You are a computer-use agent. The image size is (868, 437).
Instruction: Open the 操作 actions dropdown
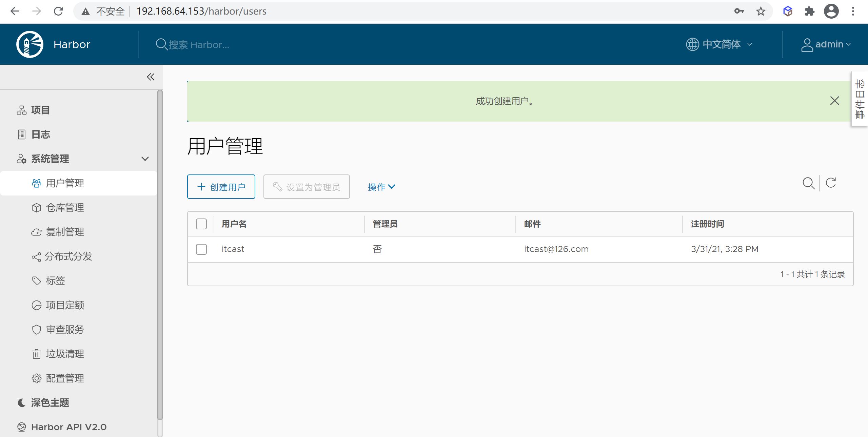point(381,187)
